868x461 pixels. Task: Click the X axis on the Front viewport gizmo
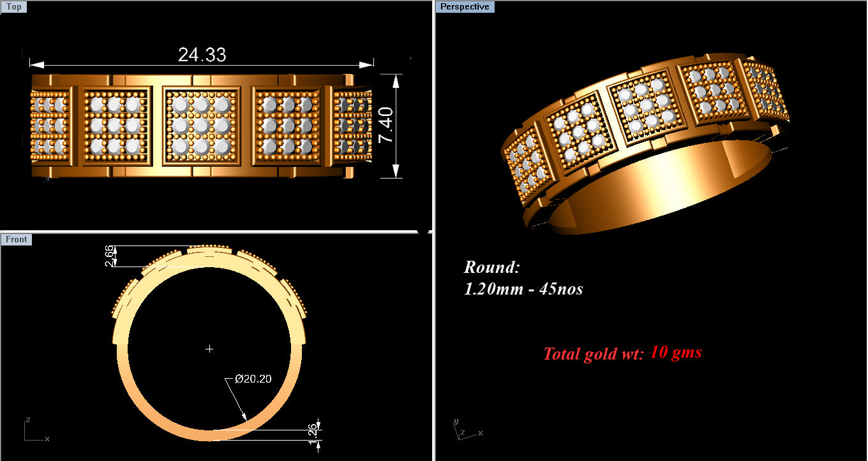(x=46, y=439)
